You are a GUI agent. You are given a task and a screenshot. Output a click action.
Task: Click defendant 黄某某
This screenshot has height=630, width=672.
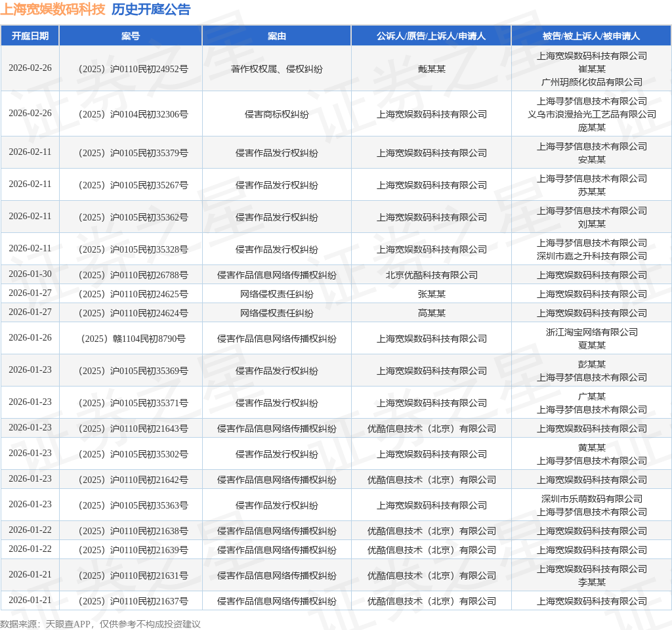591,448
